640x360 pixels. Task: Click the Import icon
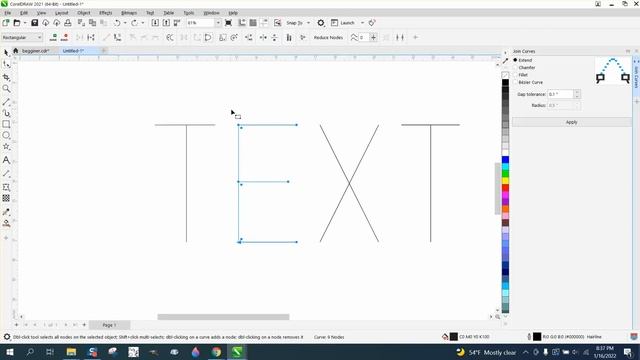(155, 23)
